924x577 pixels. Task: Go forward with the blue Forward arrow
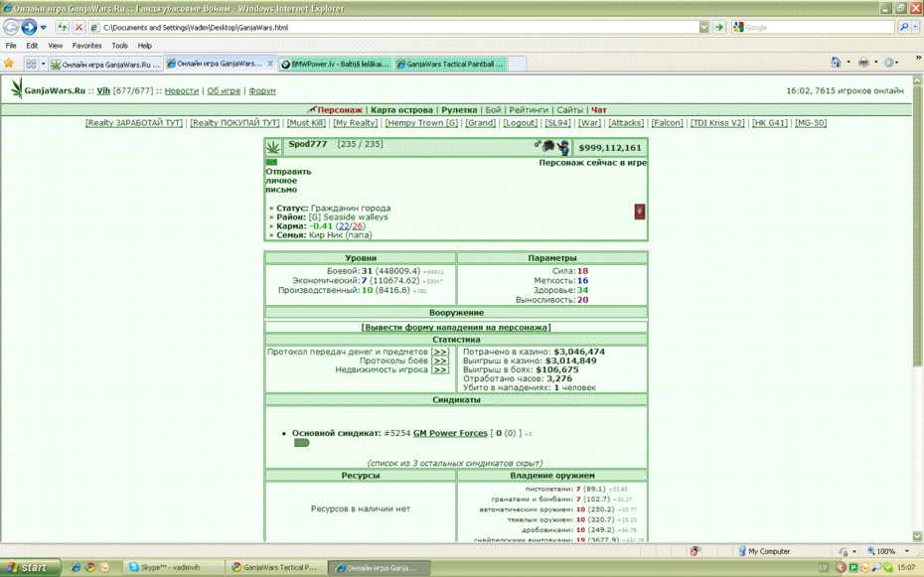29,27
